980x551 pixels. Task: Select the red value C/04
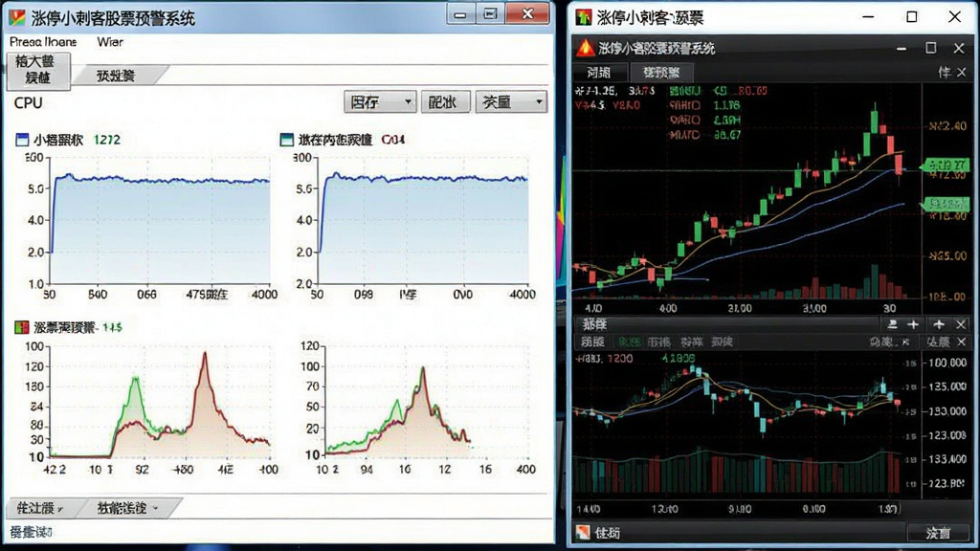click(x=393, y=140)
